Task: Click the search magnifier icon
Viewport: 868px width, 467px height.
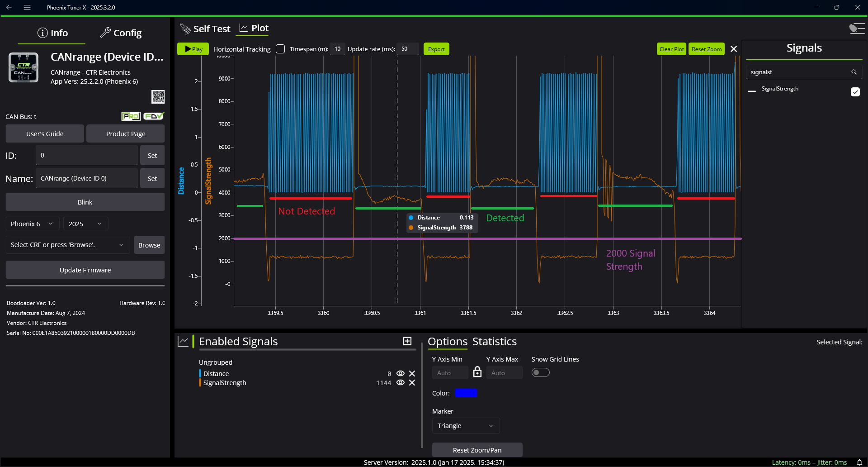Action: [854, 72]
